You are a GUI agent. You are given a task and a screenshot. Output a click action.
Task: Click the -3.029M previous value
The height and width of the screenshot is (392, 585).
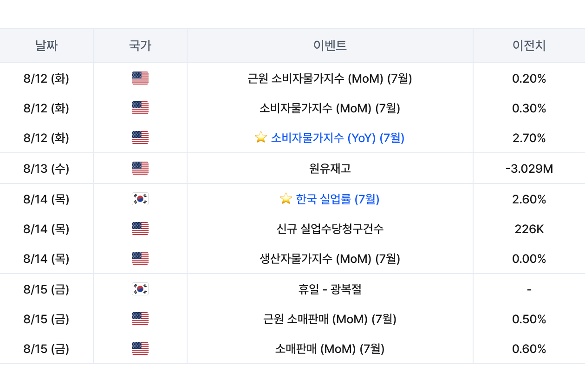point(529,169)
